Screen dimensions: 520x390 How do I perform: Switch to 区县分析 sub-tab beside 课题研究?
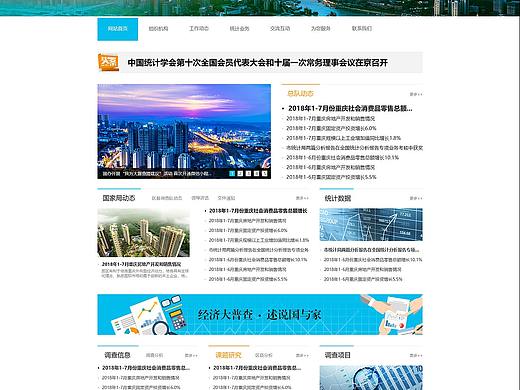tap(264, 355)
